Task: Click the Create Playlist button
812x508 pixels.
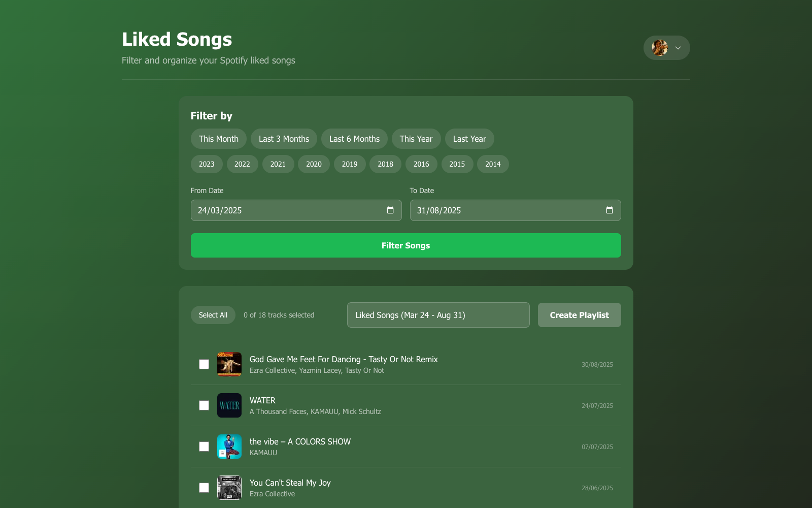Action: [580, 315]
